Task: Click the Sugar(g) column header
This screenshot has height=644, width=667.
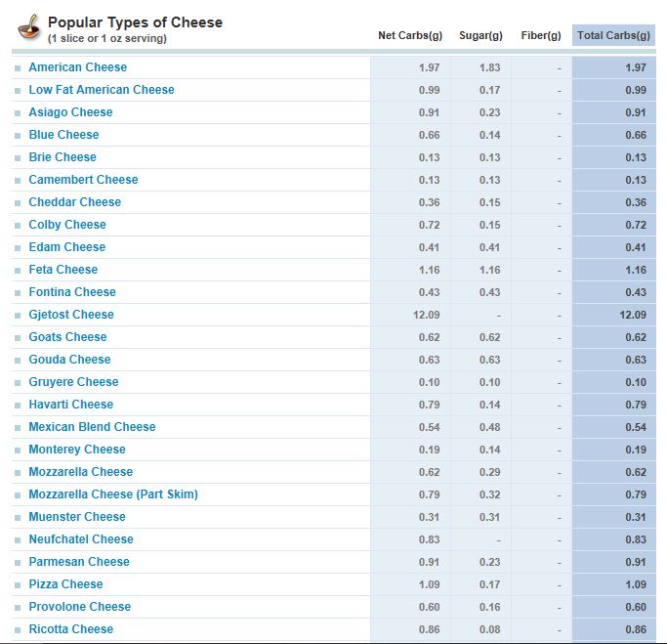Action: [x=480, y=35]
